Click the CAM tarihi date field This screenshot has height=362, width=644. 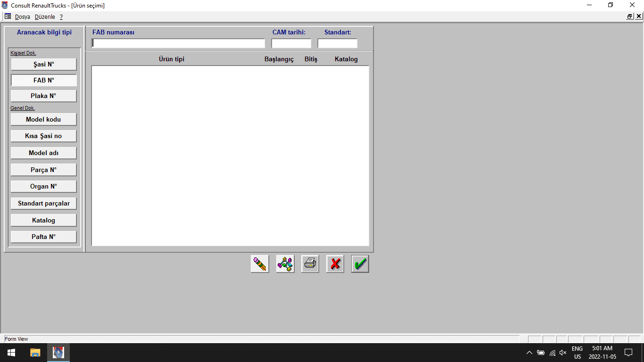click(x=291, y=43)
